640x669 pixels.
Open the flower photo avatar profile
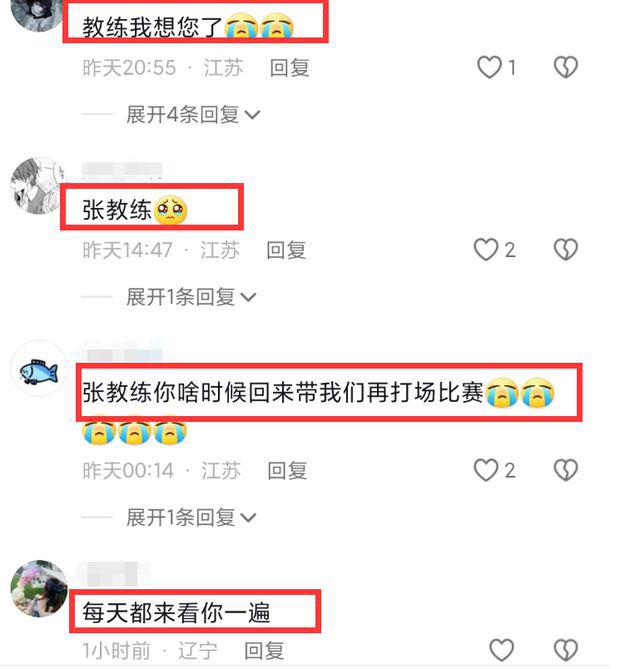(x=39, y=588)
